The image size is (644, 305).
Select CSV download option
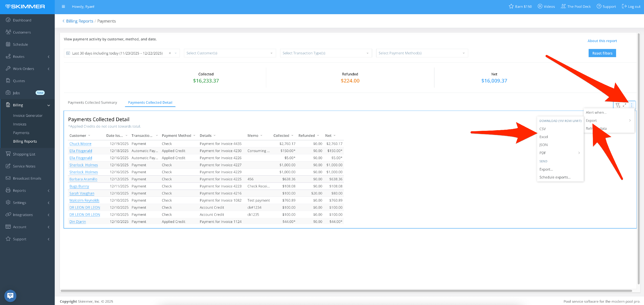coord(542,129)
